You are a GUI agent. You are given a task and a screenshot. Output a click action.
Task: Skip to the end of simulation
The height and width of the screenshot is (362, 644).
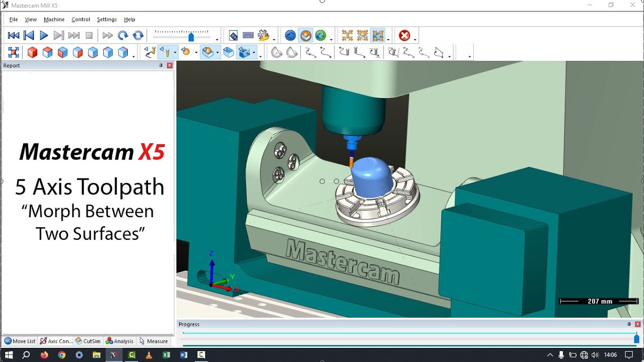point(74,35)
